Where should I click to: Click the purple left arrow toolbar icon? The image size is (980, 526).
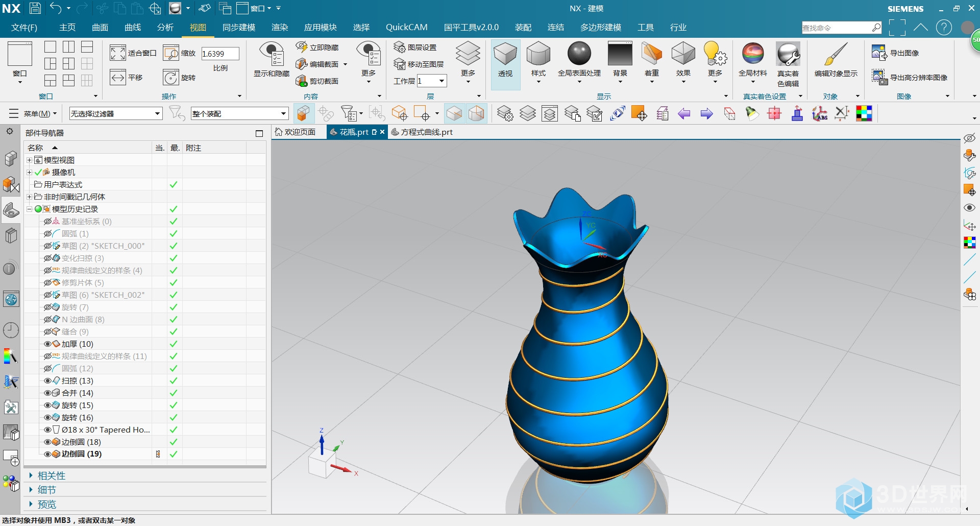684,114
